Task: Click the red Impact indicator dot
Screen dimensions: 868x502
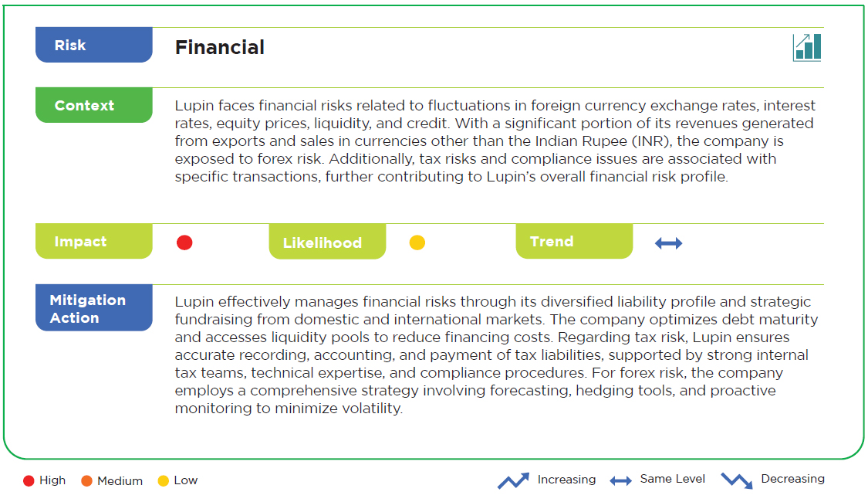Action: [184, 243]
